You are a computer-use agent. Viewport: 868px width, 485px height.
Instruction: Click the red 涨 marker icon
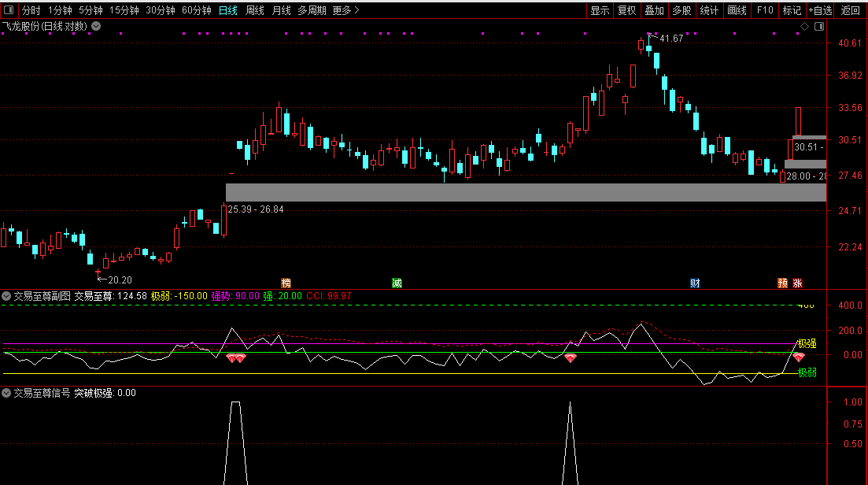(797, 283)
